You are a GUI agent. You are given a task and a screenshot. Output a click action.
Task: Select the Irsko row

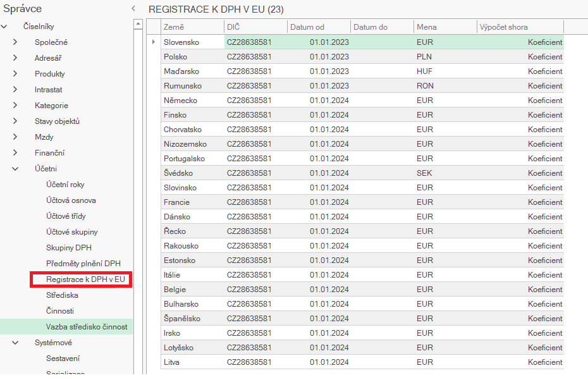click(x=362, y=333)
